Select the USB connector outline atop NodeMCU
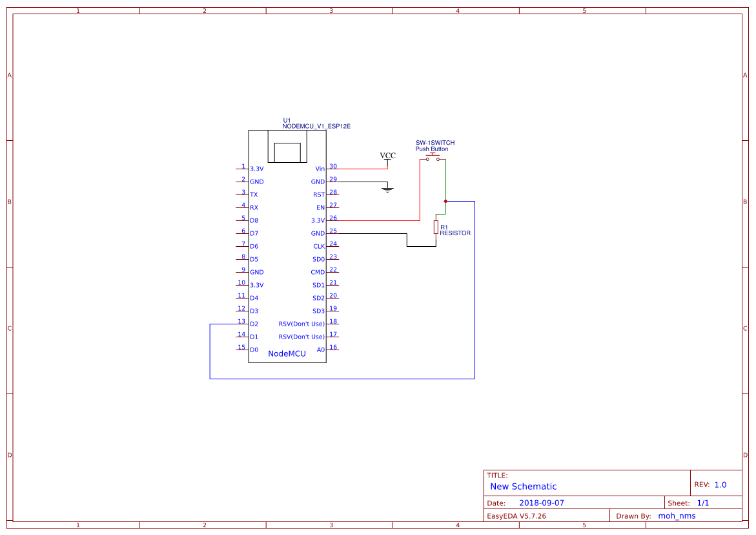Screen dimensions: 756x535 (x=287, y=146)
